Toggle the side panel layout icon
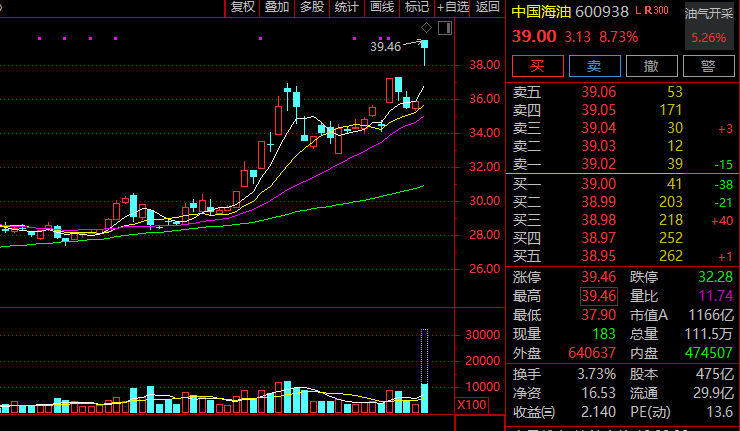The height and width of the screenshot is (431, 740). pos(445,27)
